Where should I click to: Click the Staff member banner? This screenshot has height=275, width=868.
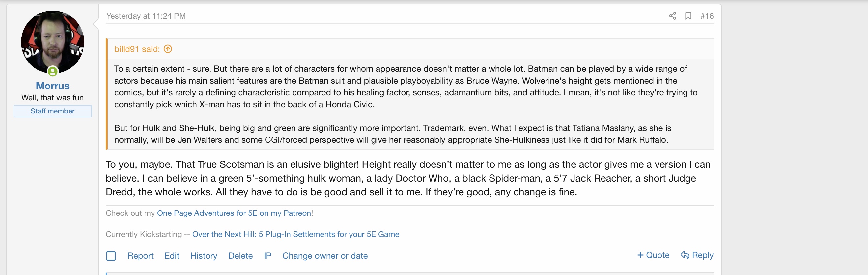click(x=53, y=111)
